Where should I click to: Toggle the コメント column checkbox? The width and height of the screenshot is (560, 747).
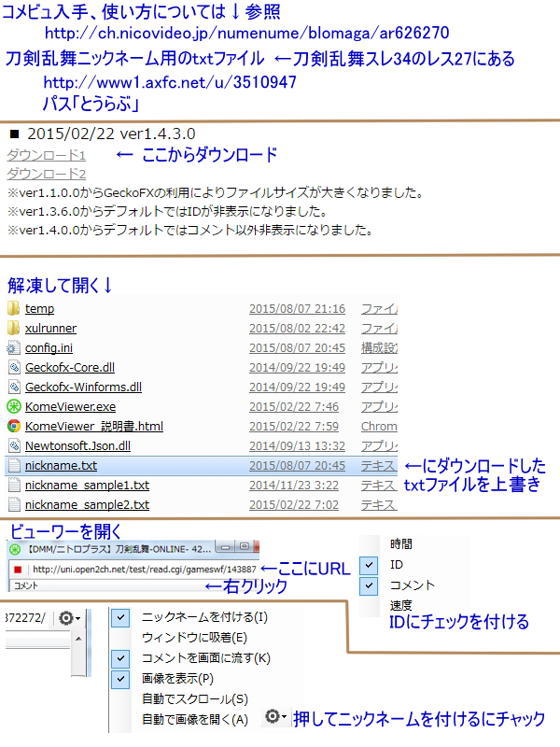click(369, 585)
